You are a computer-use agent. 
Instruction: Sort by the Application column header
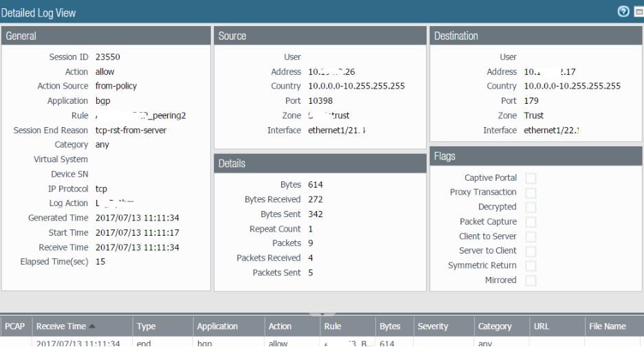217,327
